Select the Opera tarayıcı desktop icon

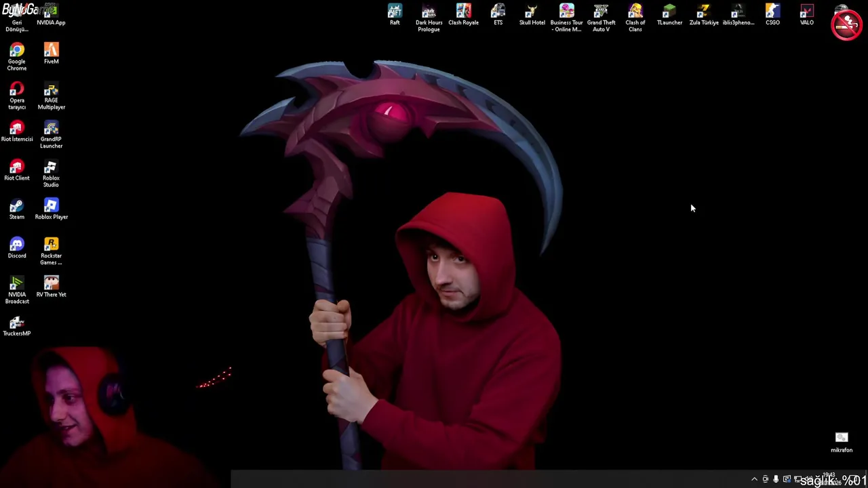17,96
